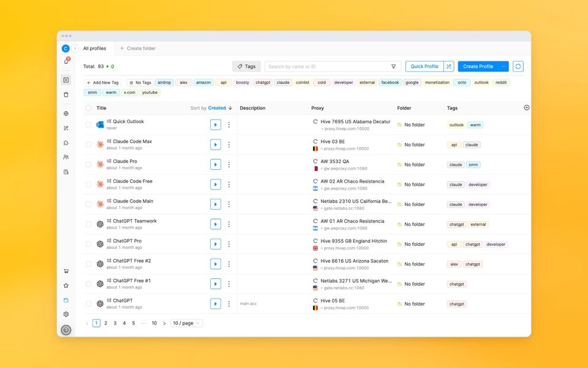Image resolution: width=588 pixels, height=368 pixels.
Task: Mark the ChatGPT Free #1 row checkbox
Action: 88,284
